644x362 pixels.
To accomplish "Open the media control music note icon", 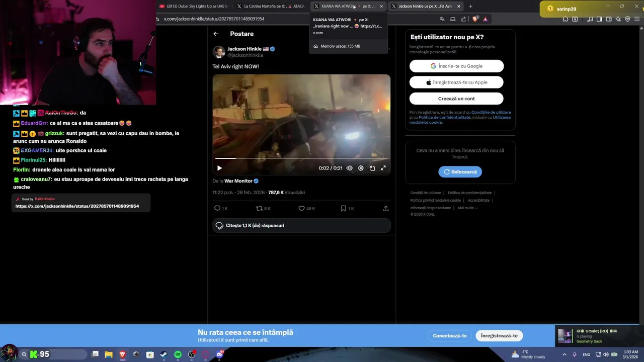I will [590, 19].
